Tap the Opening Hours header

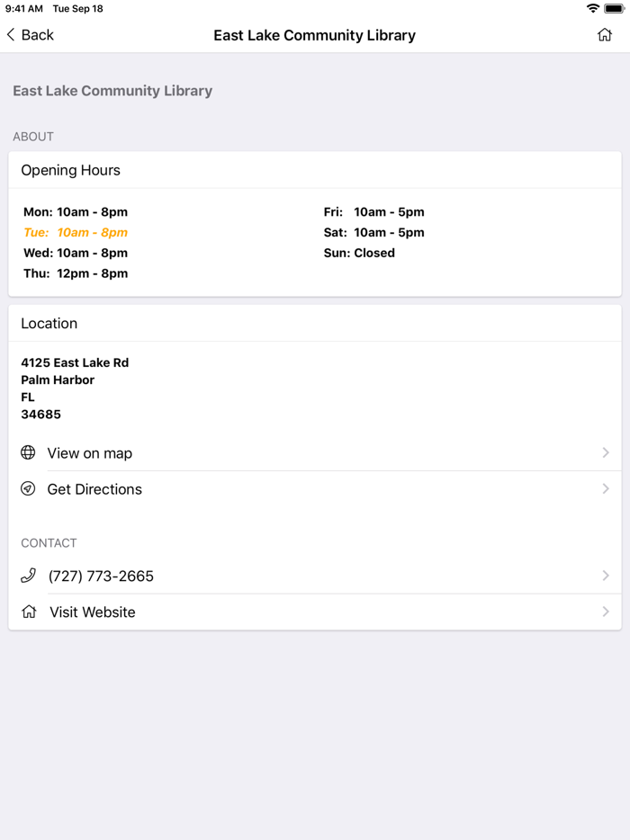[x=71, y=170]
